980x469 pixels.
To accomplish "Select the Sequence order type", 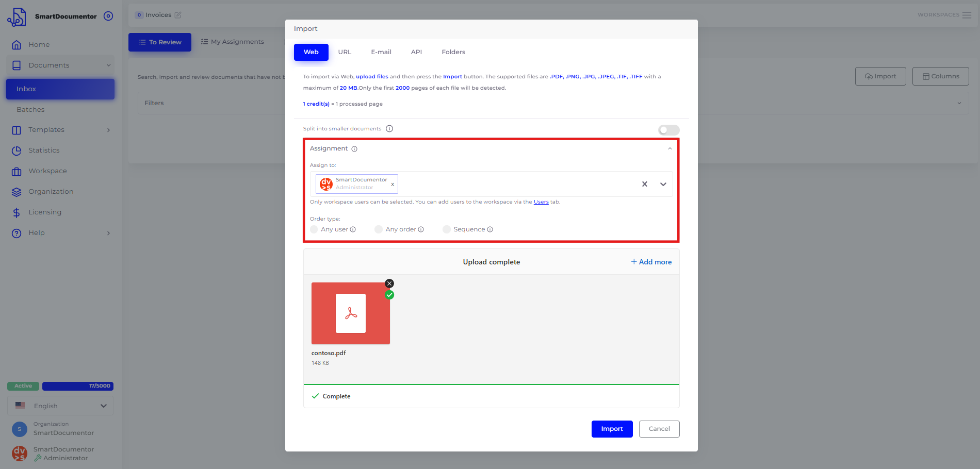I will coord(447,229).
